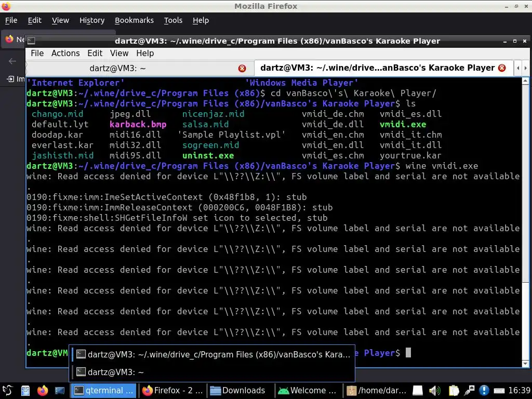Open the terminal Edit menu
Viewport: 532px width, 399px height.
[x=95, y=54]
